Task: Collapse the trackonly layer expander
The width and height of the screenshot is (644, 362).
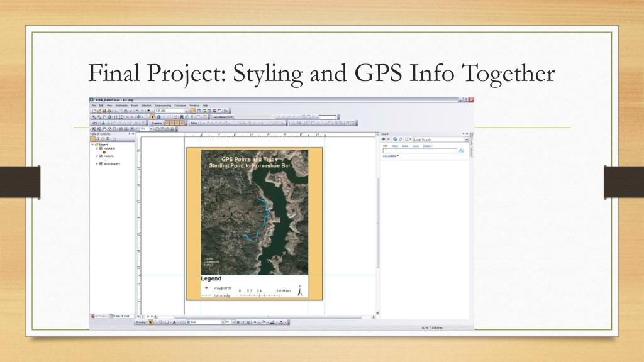Action: coord(97,156)
